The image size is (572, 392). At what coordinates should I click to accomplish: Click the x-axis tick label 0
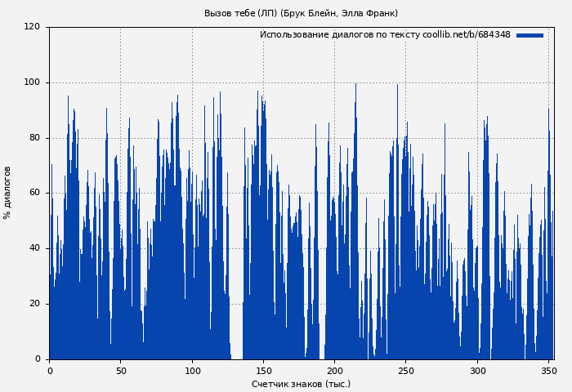tap(50, 371)
